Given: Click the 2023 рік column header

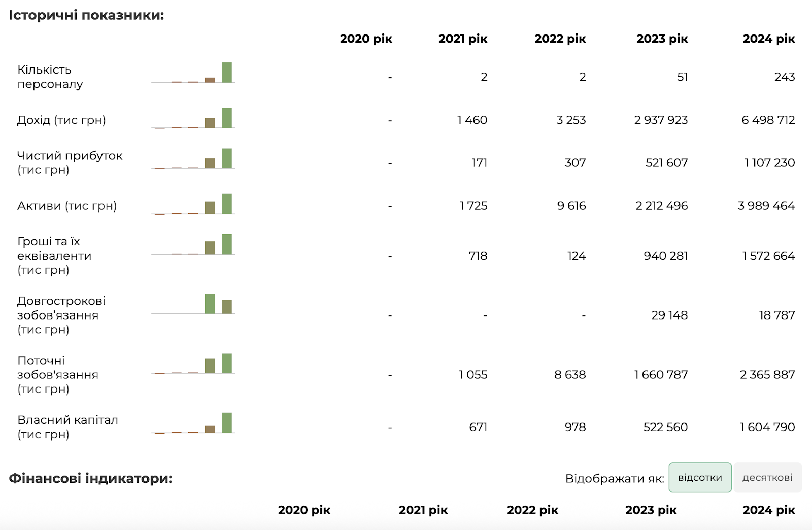Looking at the screenshot, I should click(x=662, y=39).
